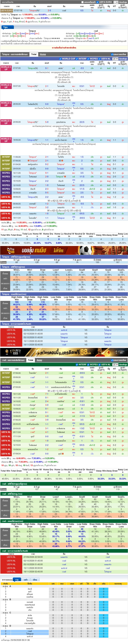Select the Total tab in Wales results
Viewport: 128px width, 644px height.
(31, 360)
